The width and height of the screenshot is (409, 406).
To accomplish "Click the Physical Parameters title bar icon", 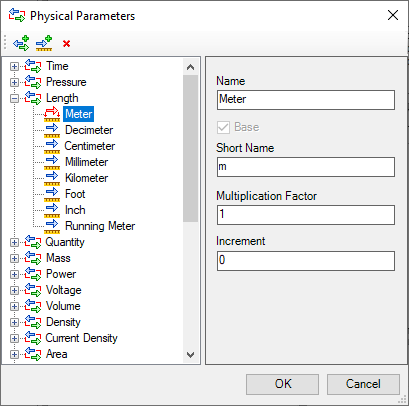I will 17,15.
